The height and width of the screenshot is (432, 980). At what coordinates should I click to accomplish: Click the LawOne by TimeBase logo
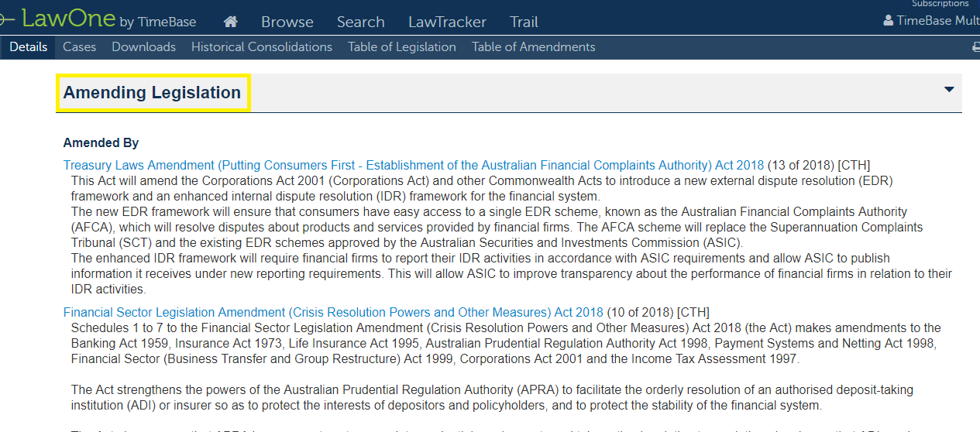[x=98, y=19]
